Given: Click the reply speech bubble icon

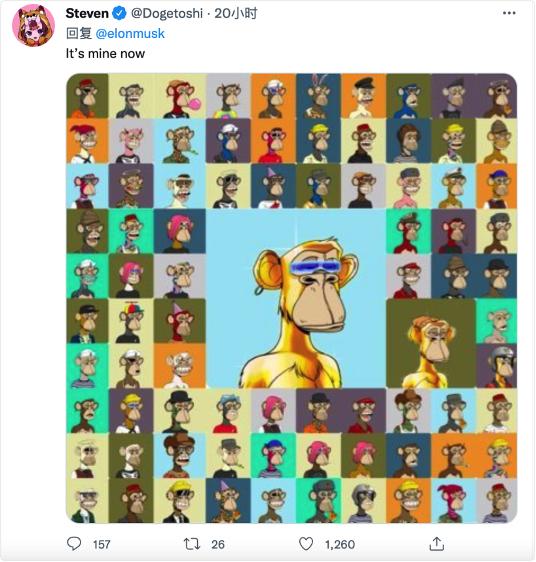Looking at the screenshot, I should [x=74, y=544].
